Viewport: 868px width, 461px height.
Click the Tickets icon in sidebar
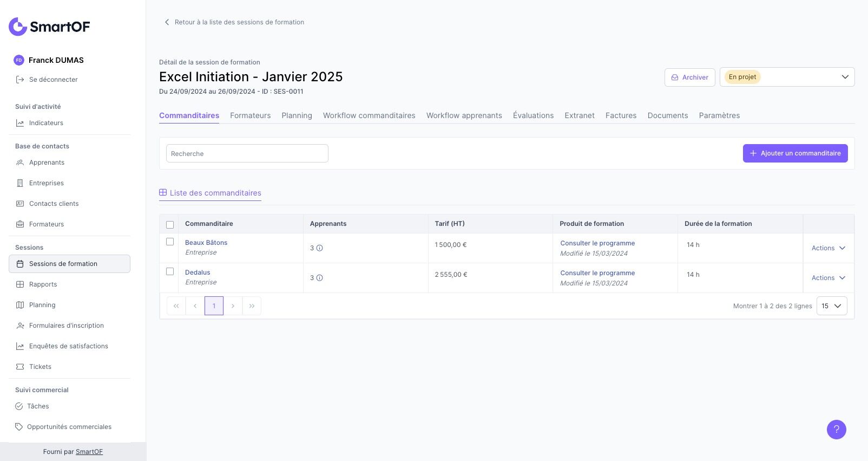pos(20,367)
